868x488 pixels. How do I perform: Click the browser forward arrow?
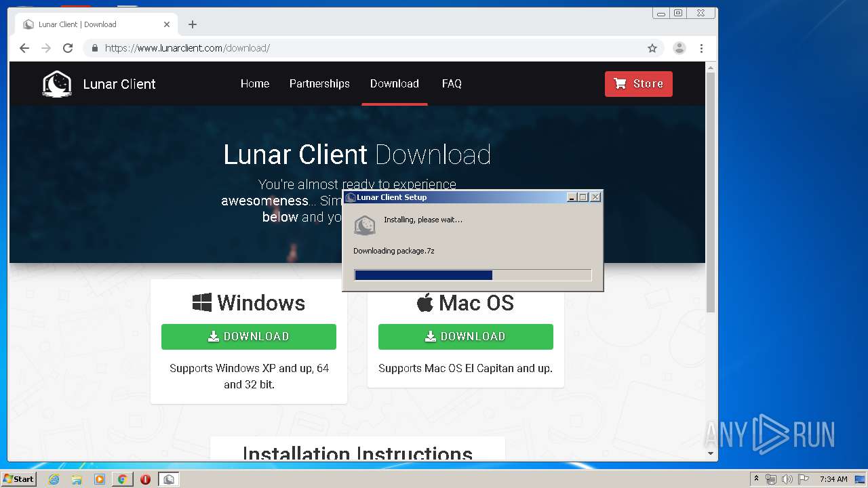46,48
